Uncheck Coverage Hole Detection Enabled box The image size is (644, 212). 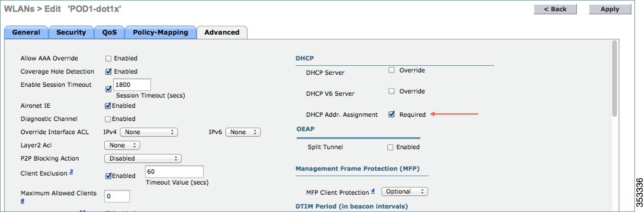[108, 71]
